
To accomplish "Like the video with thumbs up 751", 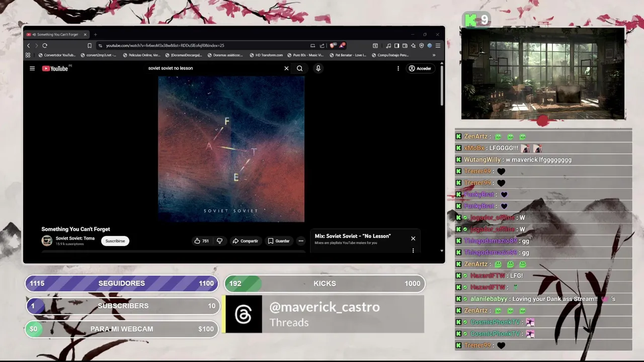I will (x=202, y=241).
